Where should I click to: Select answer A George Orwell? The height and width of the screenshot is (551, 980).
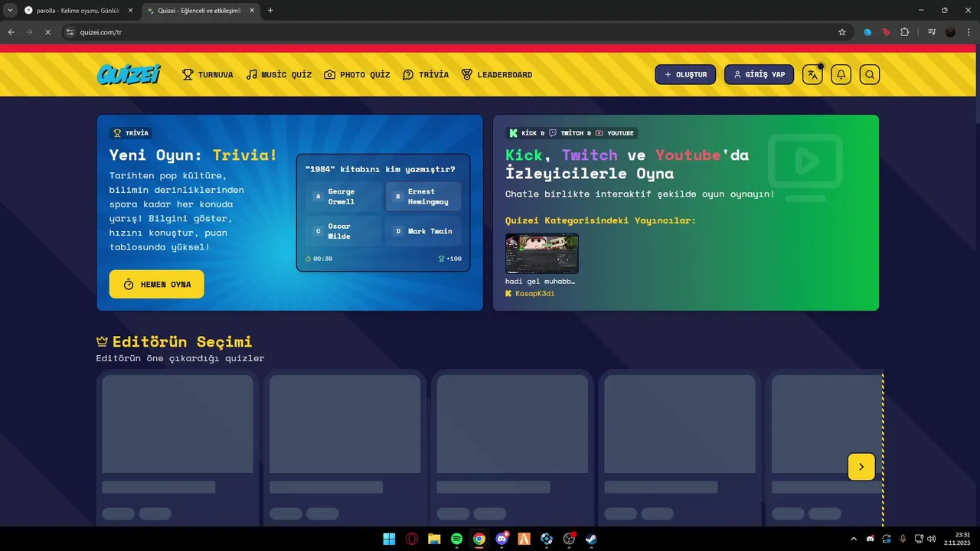tap(342, 197)
